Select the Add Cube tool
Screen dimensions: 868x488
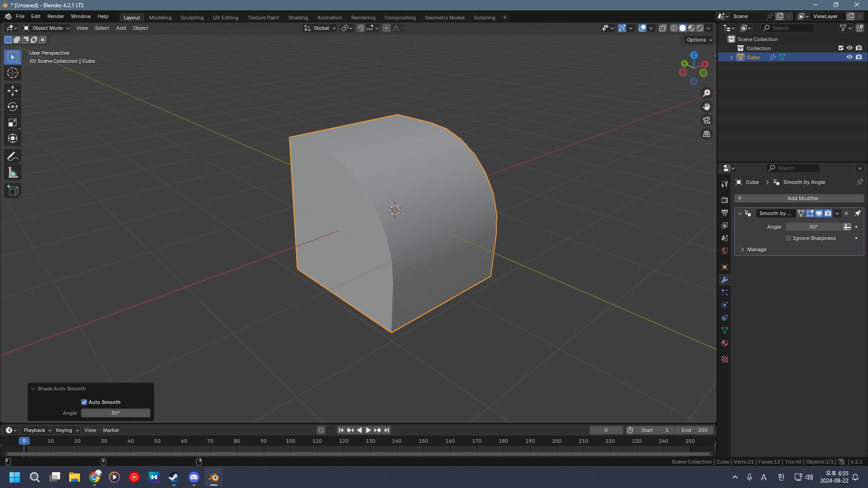[13, 191]
